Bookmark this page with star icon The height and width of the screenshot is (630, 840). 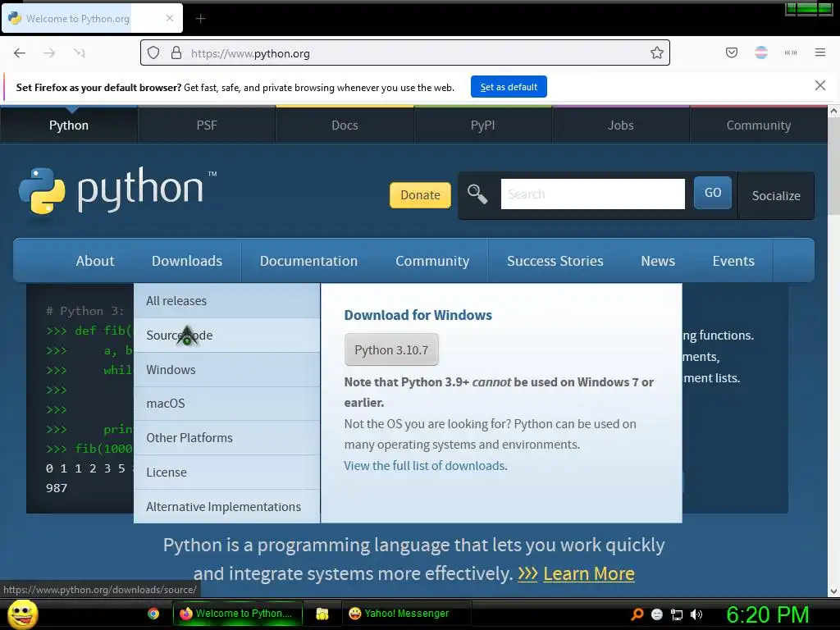[x=657, y=52]
